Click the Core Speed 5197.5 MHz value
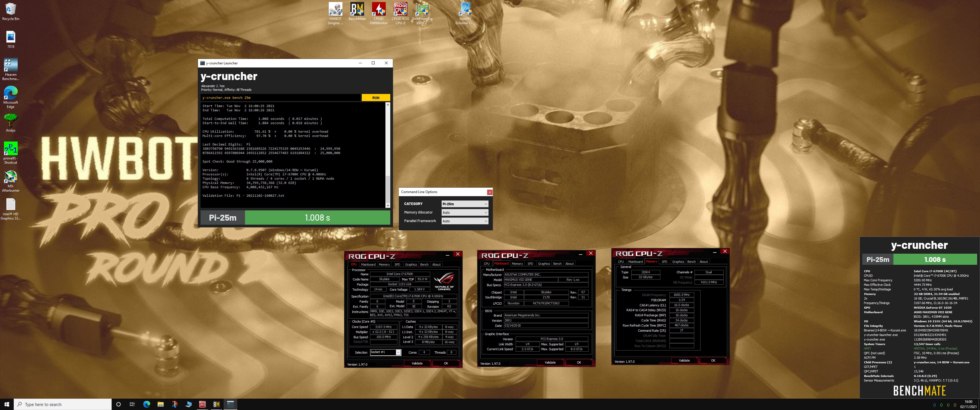 tap(383, 327)
